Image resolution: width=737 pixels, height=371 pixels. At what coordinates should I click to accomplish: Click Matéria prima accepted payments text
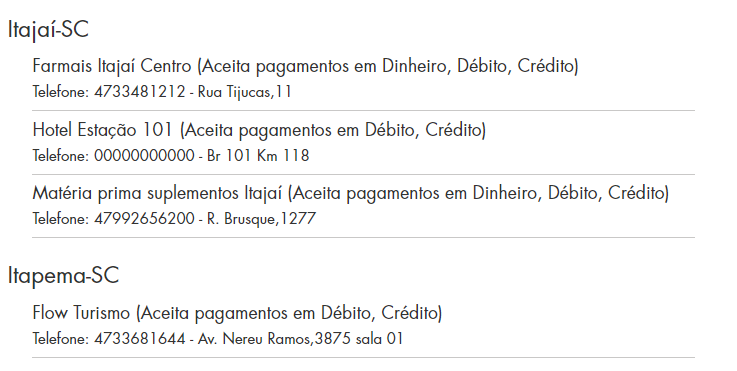point(478,193)
